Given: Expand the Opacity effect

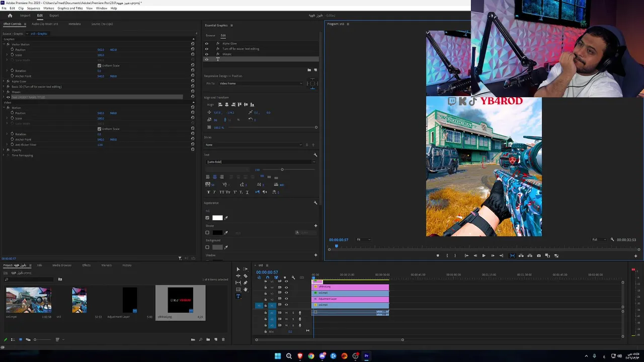Looking at the screenshot, I should (4, 150).
